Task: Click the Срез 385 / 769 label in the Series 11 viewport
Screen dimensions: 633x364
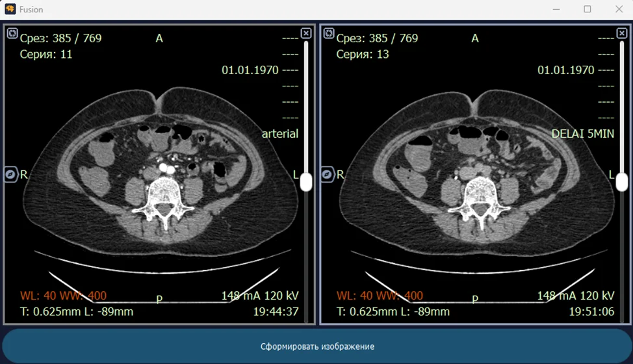Action: (x=60, y=38)
